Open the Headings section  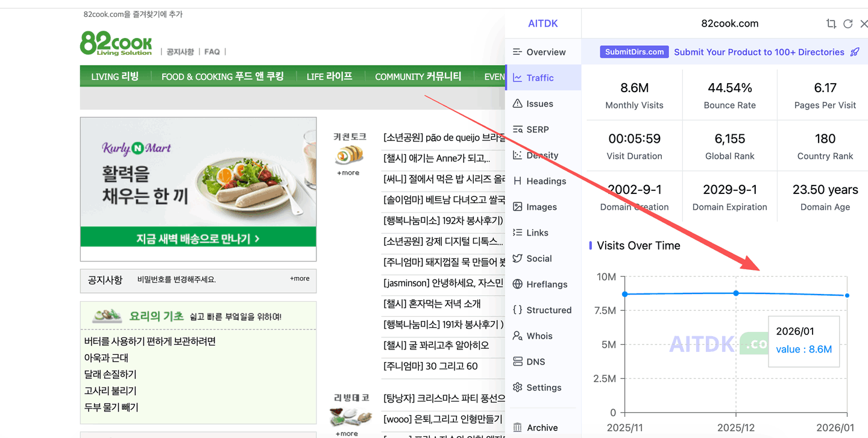(546, 181)
